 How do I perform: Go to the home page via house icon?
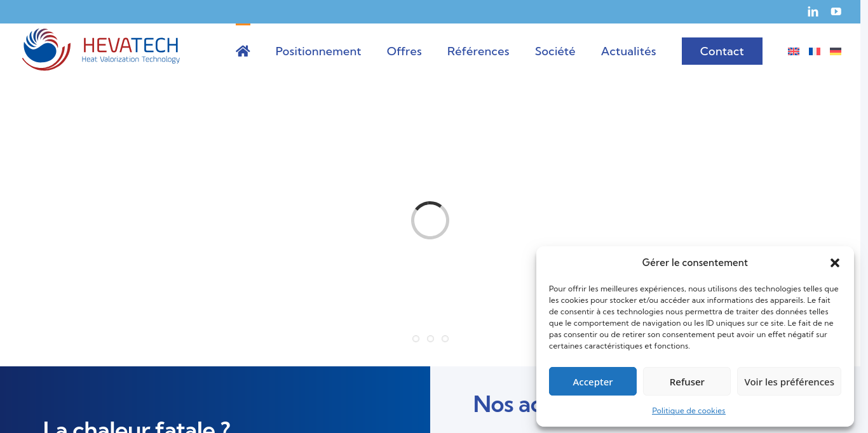pos(243,51)
